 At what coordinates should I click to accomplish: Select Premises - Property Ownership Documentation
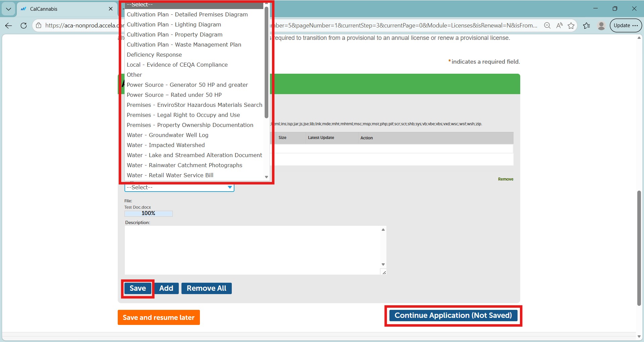coord(195,125)
